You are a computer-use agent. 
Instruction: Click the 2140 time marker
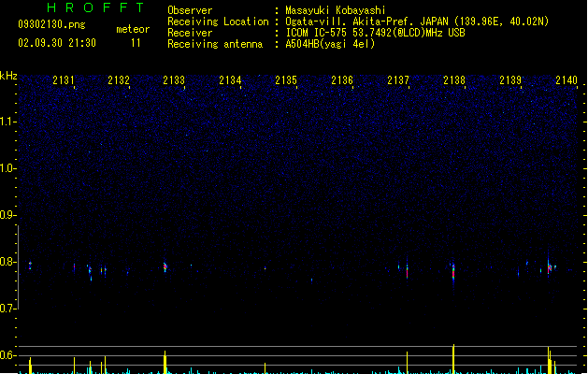566,80
